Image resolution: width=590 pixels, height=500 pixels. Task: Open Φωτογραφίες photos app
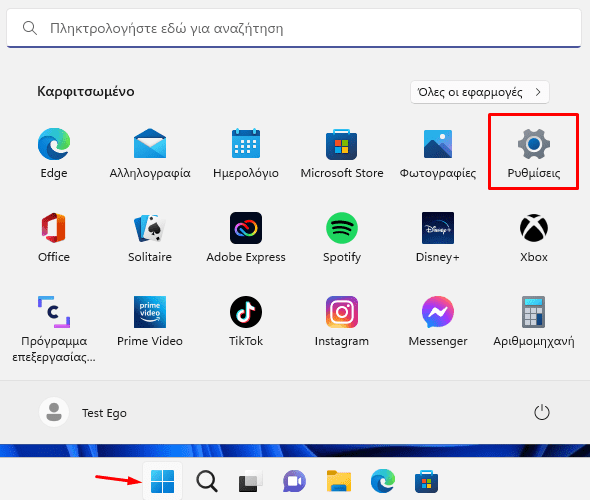pos(438,153)
